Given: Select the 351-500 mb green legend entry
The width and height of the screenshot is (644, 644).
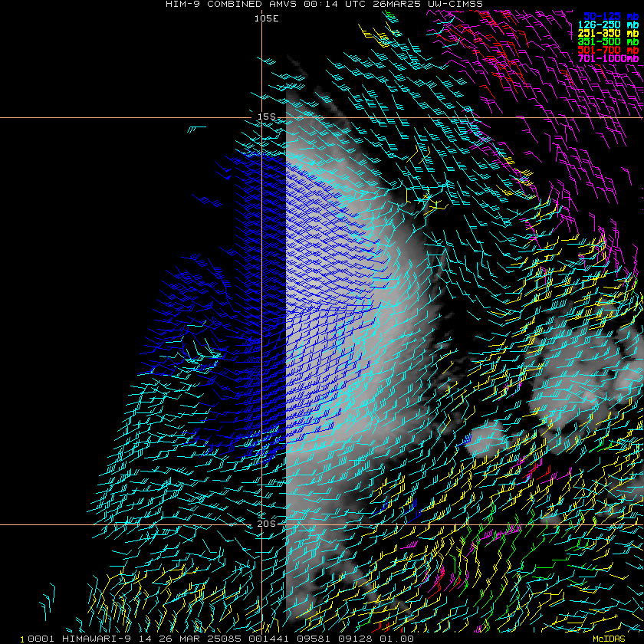Looking at the screenshot, I should point(608,42).
